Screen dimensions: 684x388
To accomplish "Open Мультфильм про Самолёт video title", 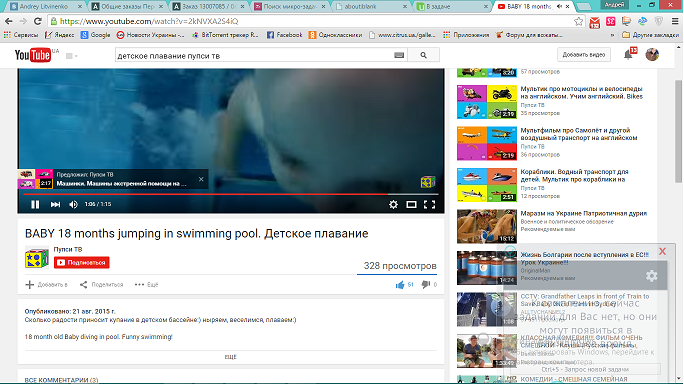I will pos(578,134).
